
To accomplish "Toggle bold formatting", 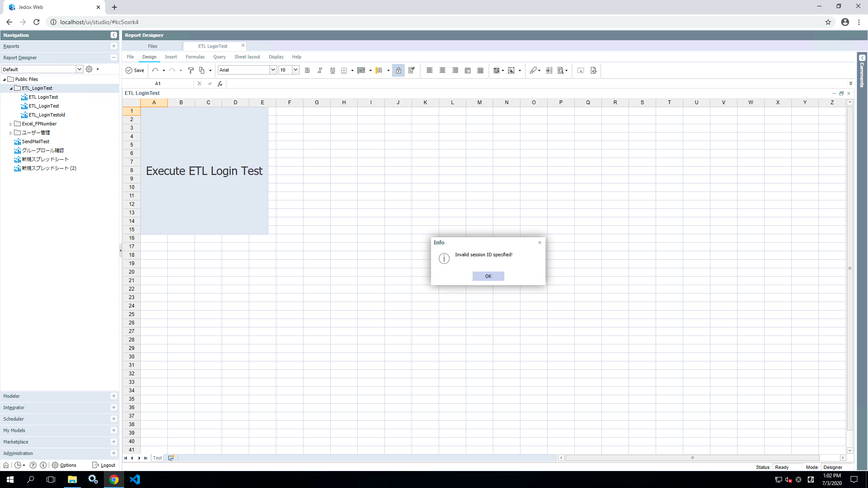I will pos(307,70).
